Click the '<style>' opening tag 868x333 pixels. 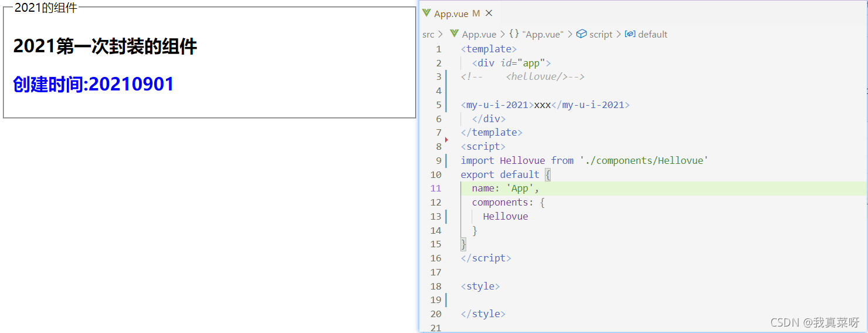[x=480, y=286]
